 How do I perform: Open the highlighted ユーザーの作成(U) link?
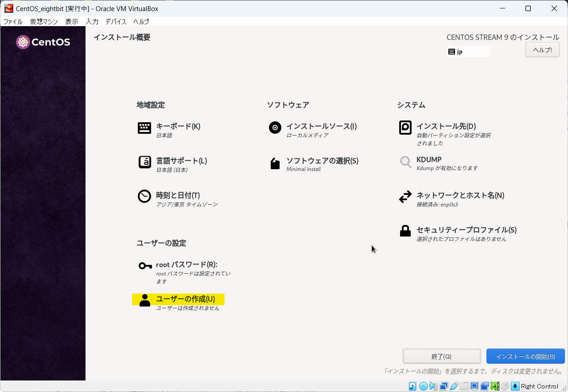pos(185,299)
